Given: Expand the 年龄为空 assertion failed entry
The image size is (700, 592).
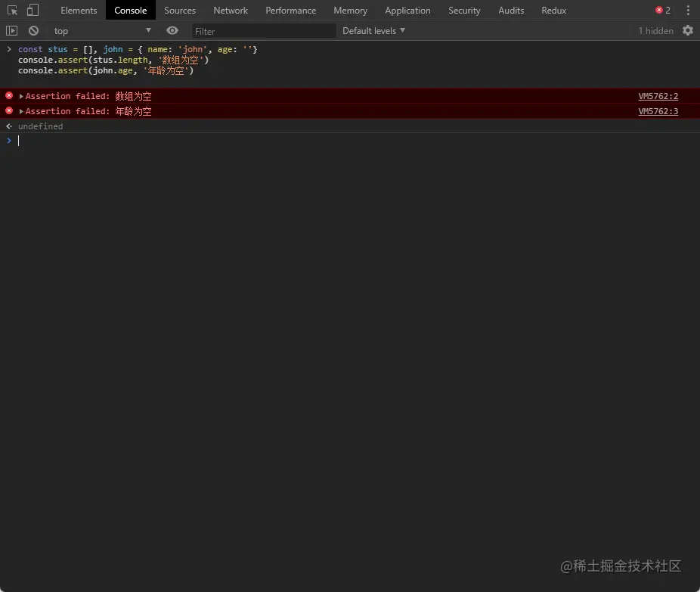Looking at the screenshot, I should tap(21, 111).
